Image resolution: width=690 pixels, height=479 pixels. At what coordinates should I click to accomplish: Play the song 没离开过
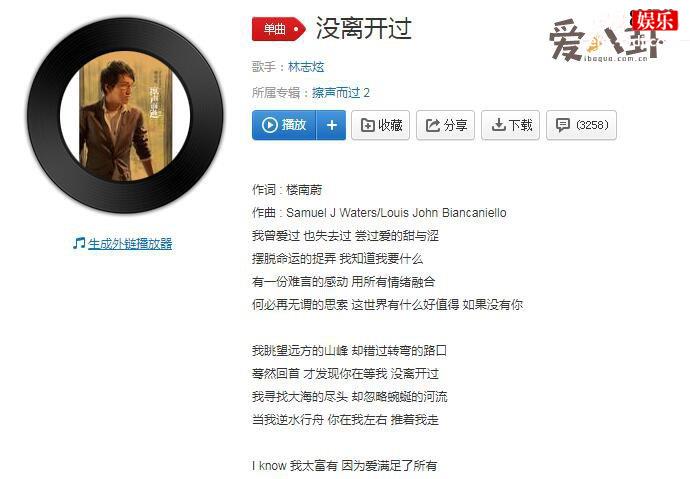(284, 125)
